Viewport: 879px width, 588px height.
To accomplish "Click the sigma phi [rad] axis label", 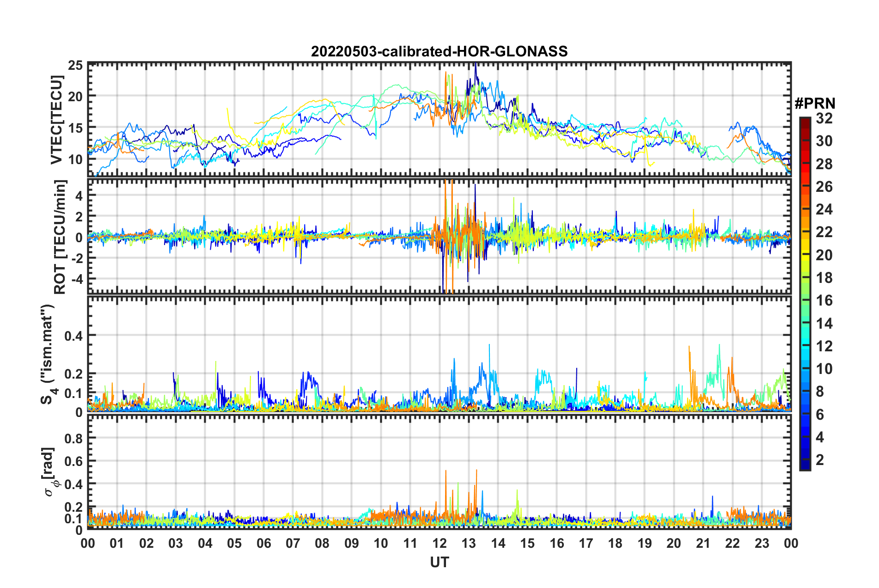I will (x=51, y=472).
